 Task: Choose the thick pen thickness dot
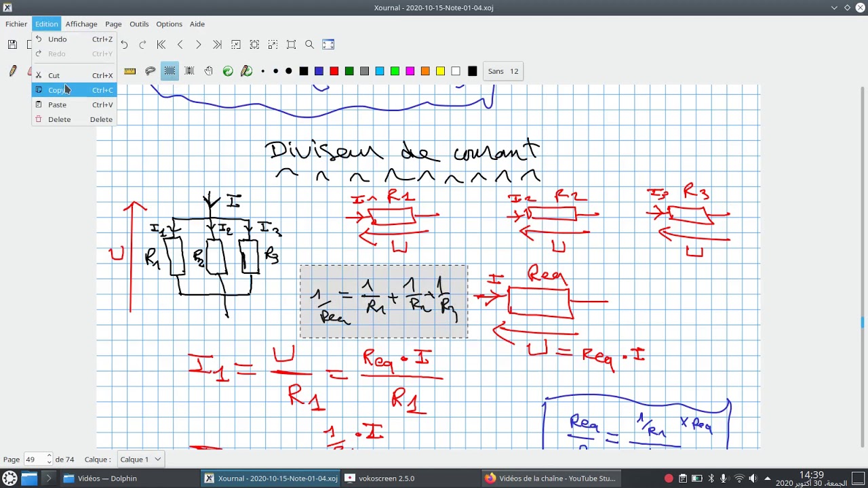[289, 71]
